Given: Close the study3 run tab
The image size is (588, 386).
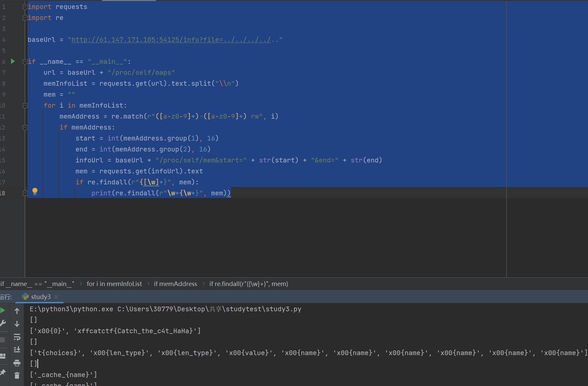Looking at the screenshot, I should tap(56, 297).
